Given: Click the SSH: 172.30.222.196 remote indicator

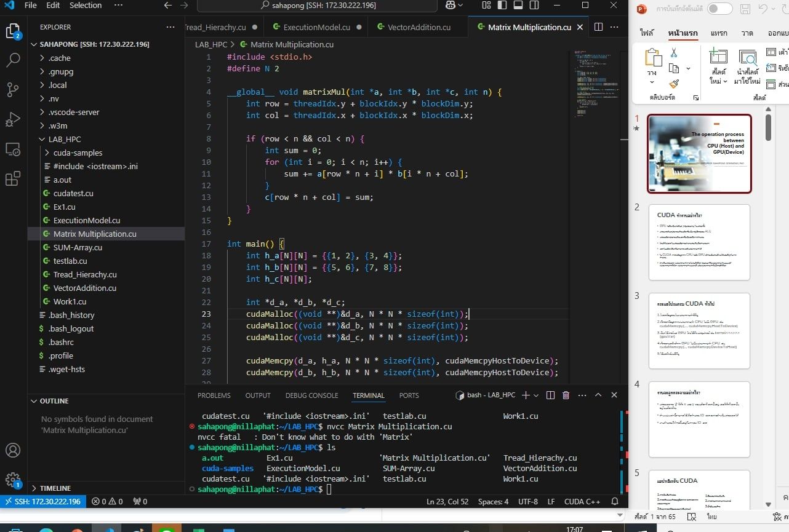Looking at the screenshot, I should [42, 502].
